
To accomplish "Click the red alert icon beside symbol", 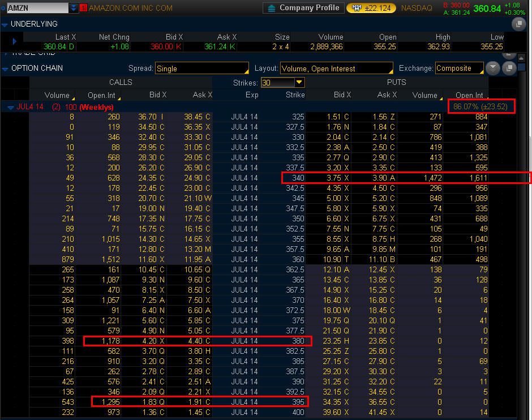I will click(x=83, y=8).
